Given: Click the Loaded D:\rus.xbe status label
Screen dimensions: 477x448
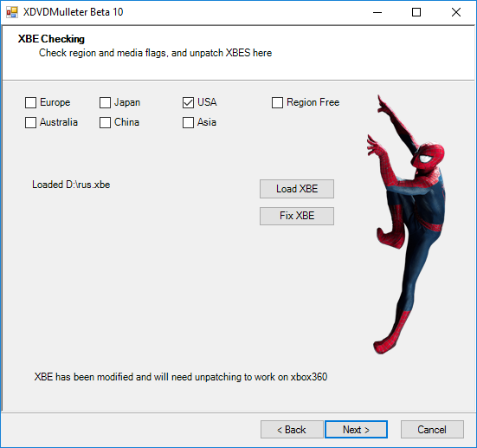Looking at the screenshot, I should point(71,185).
